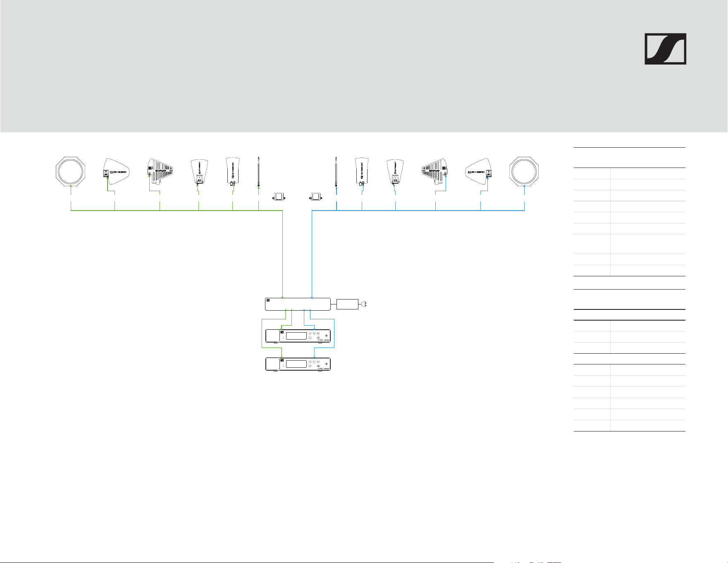The width and height of the screenshot is (728, 563).
Task: Click the round power button on the lower receiver
Action: click(327, 364)
